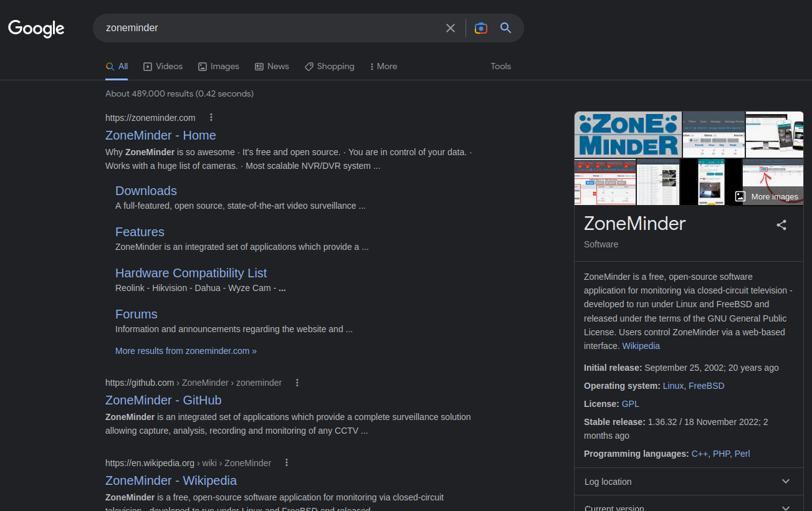Click the Google logo
Viewport: 812px width, 511px height.
point(36,29)
